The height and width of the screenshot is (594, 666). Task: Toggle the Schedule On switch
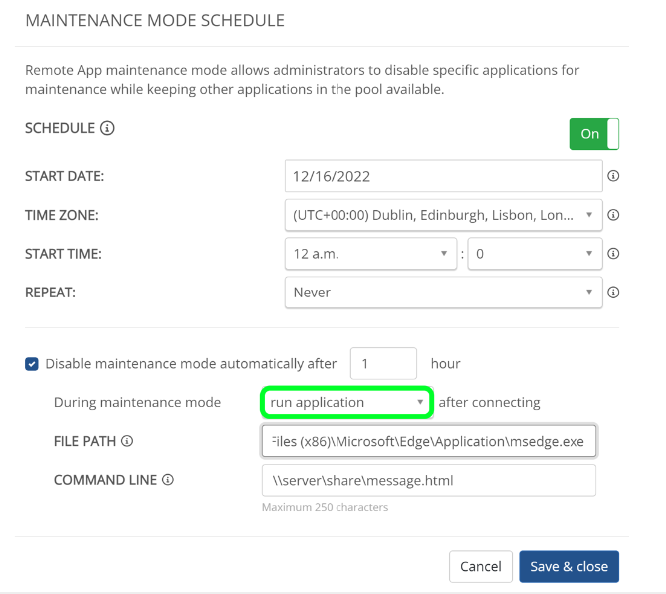[594, 134]
